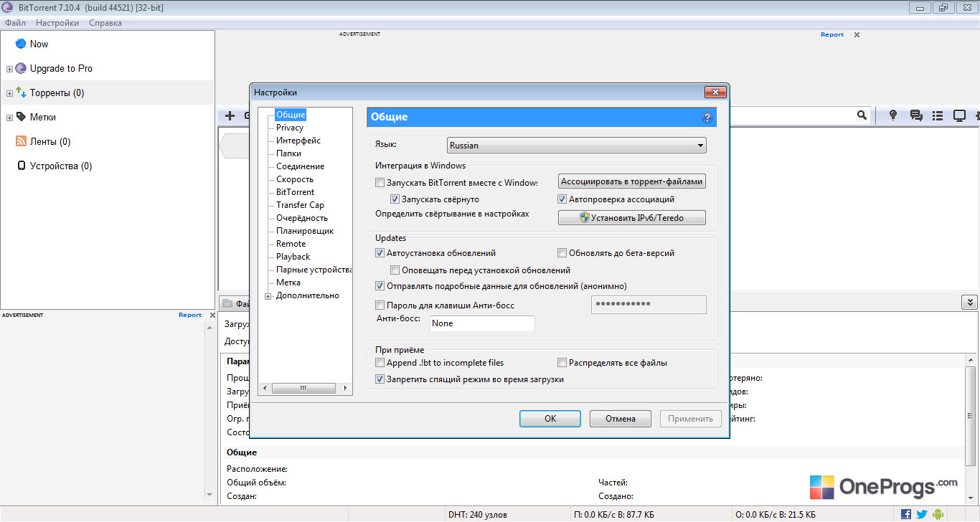Click the settings tree horizontal scrollbar thumb
The width and height of the screenshot is (980, 522).
[x=303, y=388]
